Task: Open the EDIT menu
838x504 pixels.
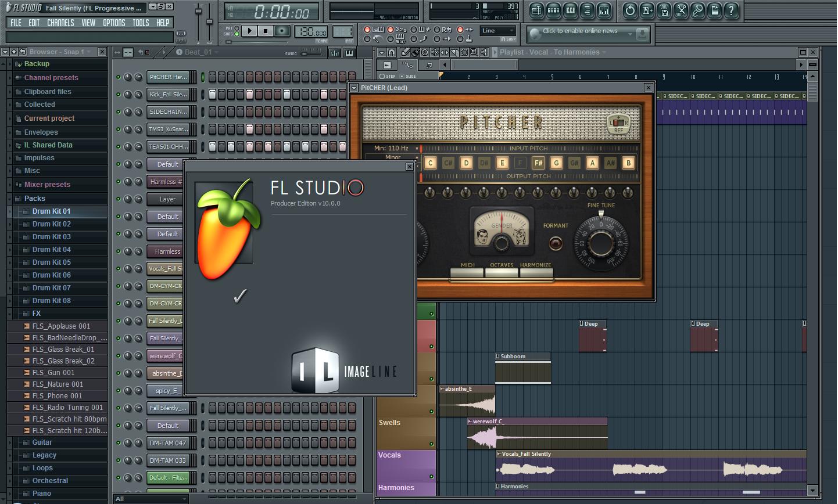Action: [34, 23]
